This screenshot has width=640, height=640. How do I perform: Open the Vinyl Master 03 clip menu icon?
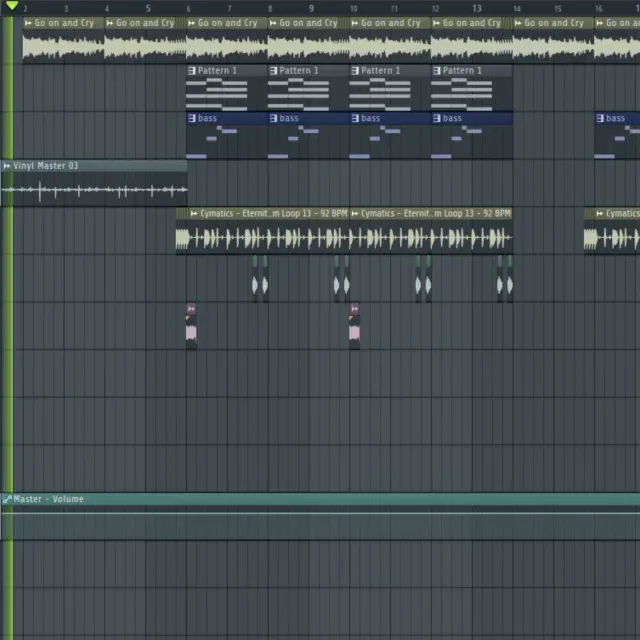[7, 166]
